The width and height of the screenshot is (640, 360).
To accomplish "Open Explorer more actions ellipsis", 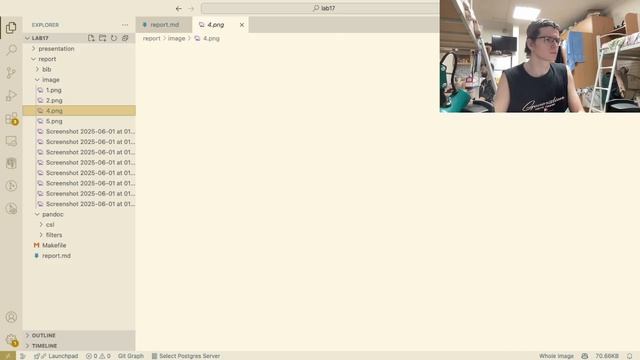I will [125, 25].
